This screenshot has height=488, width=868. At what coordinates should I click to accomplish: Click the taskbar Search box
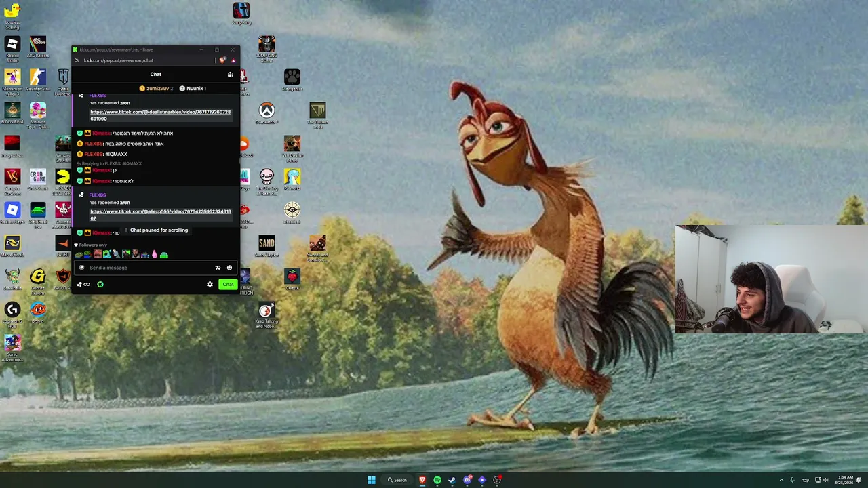tap(397, 480)
